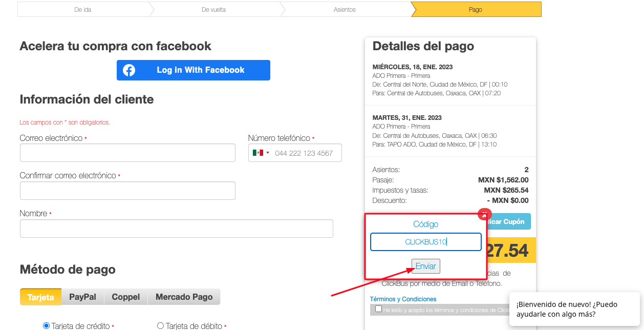Go to Asientos step
This screenshot has width=644, height=330.
(345, 9)
